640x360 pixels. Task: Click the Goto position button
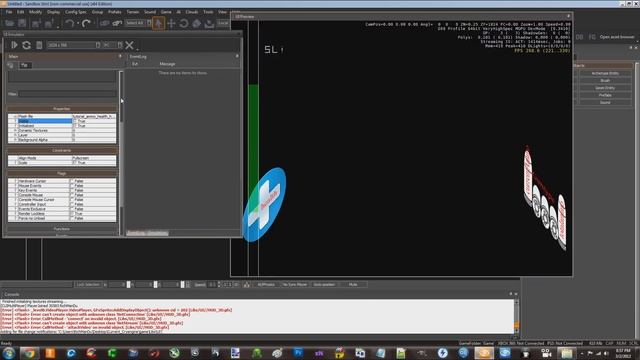point(324,284)
